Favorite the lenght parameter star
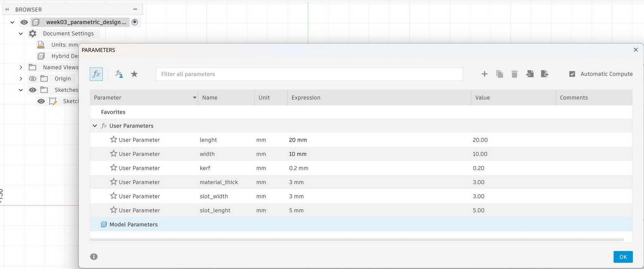This screenshot has height=269, width=644. [x=113, y=139]
